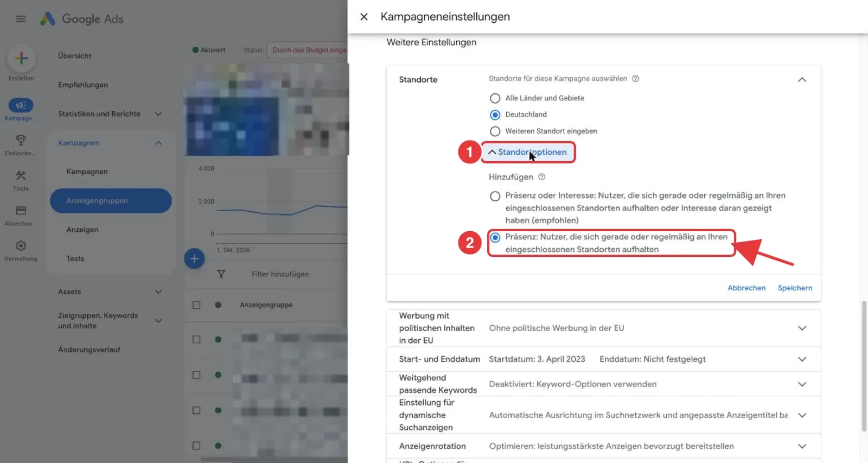The image size is (868, 463).
Task: Click the Abbrechen button
Action: click(x=746, y=288)
